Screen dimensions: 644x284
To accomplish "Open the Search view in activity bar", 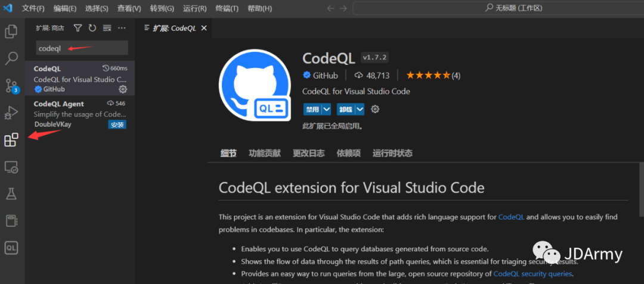I will point(11,58).
